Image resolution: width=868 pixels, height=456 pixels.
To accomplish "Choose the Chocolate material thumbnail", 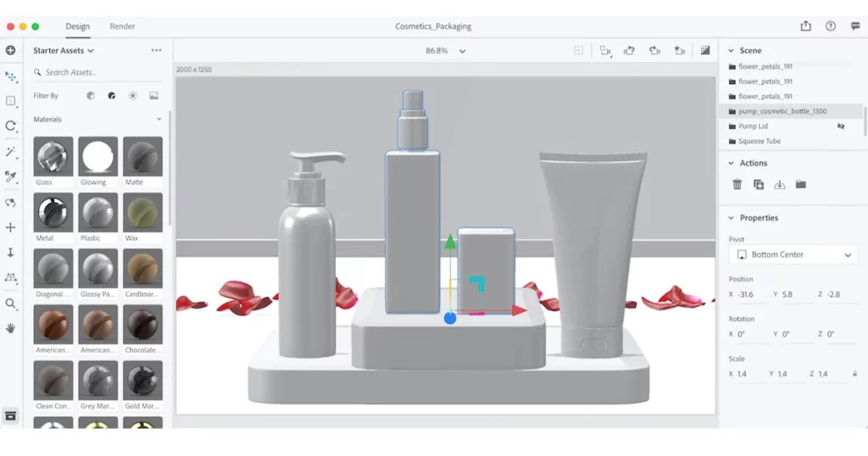I will tap(142, 325).
